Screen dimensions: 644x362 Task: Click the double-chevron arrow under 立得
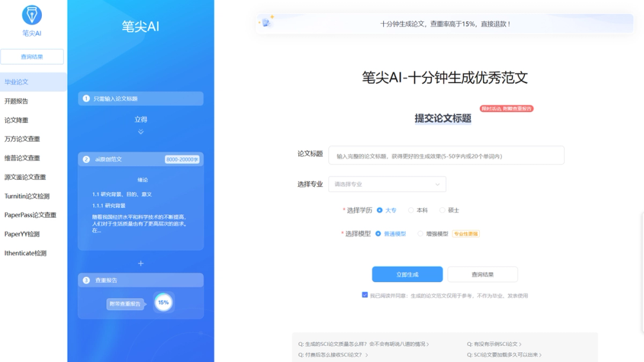point(141,132)
